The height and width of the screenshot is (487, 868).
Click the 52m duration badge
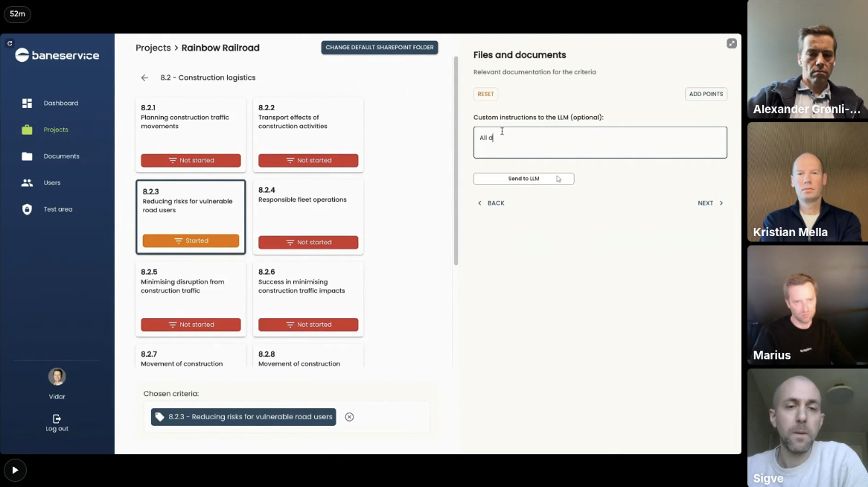pyautogui.click(x=17, y=14)
